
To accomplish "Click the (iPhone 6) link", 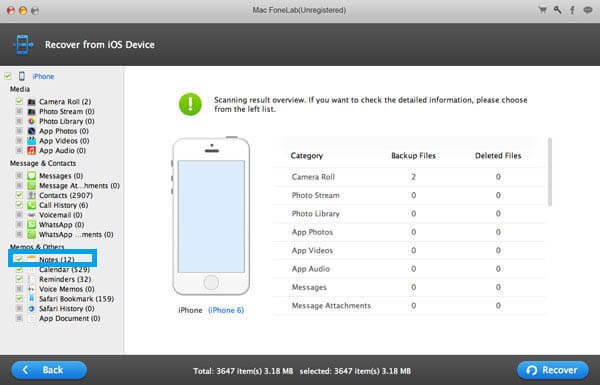I will point(226,310).
